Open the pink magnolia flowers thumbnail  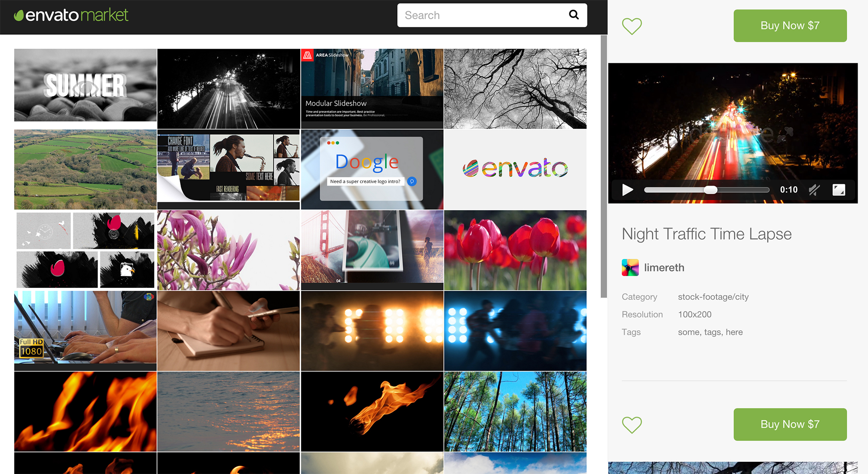[229, 250]
